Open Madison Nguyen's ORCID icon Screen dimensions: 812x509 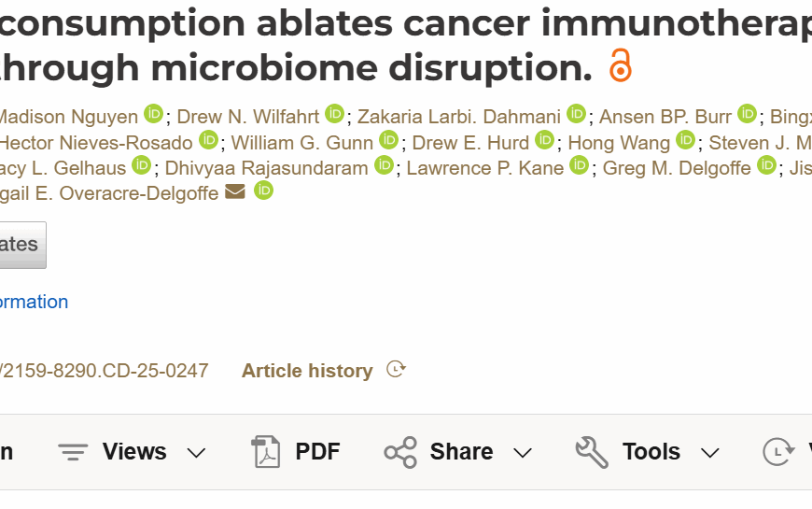(x=153, y=114)
